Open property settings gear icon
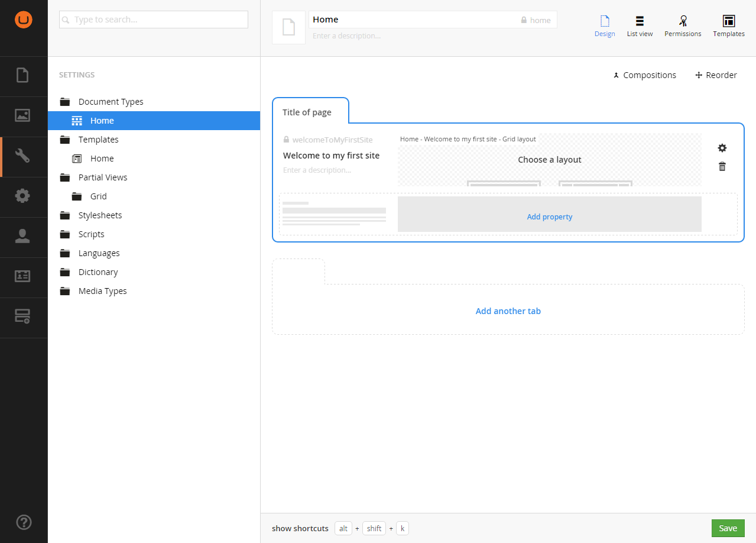Screen dimensions: 756x543 point(722,148)
